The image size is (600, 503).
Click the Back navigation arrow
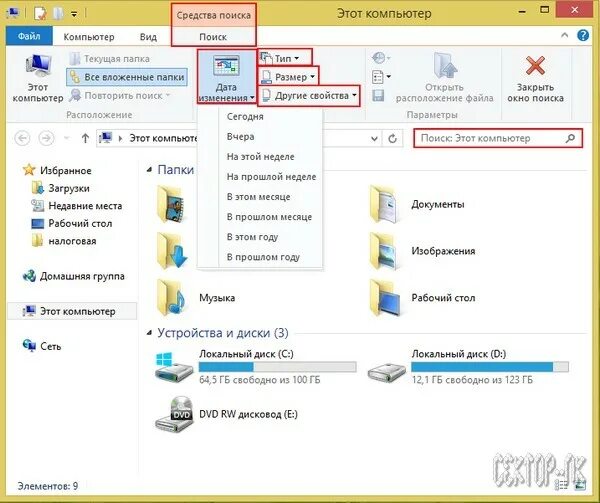point(22,138)
